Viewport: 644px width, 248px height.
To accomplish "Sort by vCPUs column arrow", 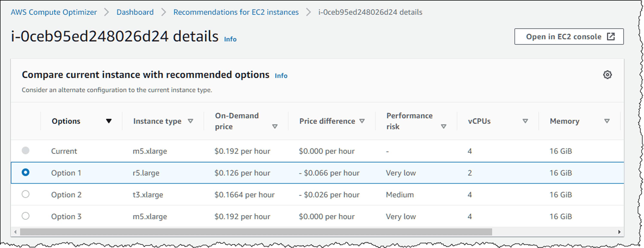I will tap(525, 121).
